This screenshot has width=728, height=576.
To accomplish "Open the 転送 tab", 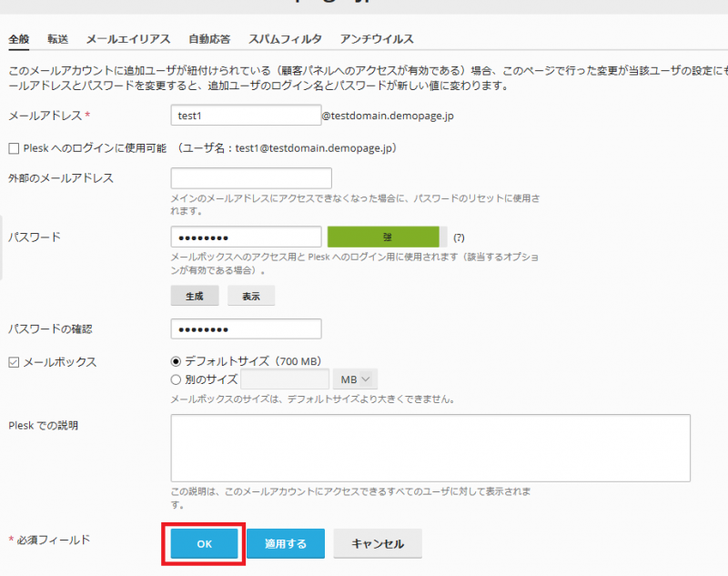I will 58,39.
